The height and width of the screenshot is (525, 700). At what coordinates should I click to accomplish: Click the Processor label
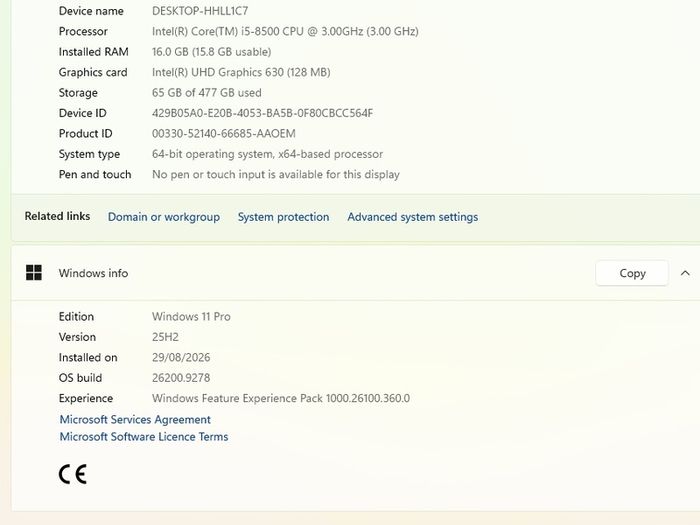click(x=83, y=31)
